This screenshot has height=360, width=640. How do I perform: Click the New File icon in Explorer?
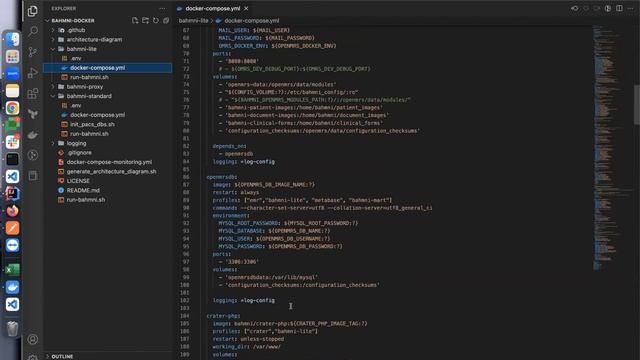click(x=135, y=20)
